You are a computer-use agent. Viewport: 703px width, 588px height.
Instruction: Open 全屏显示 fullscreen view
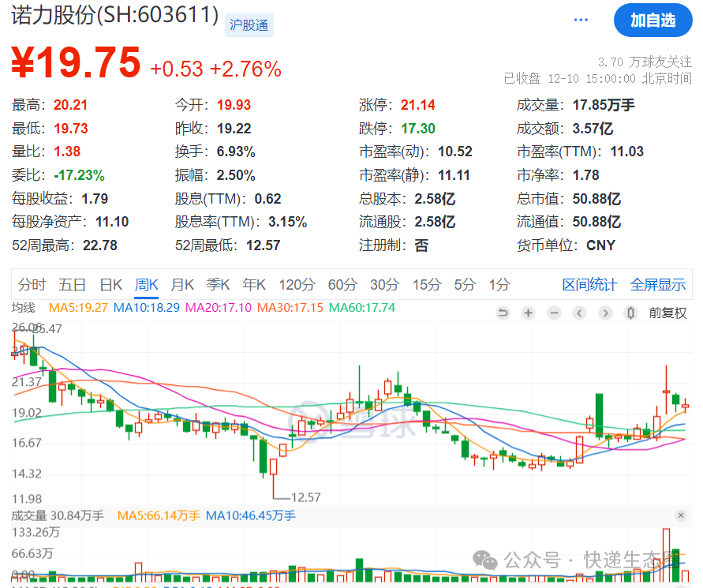pos(658,284)
